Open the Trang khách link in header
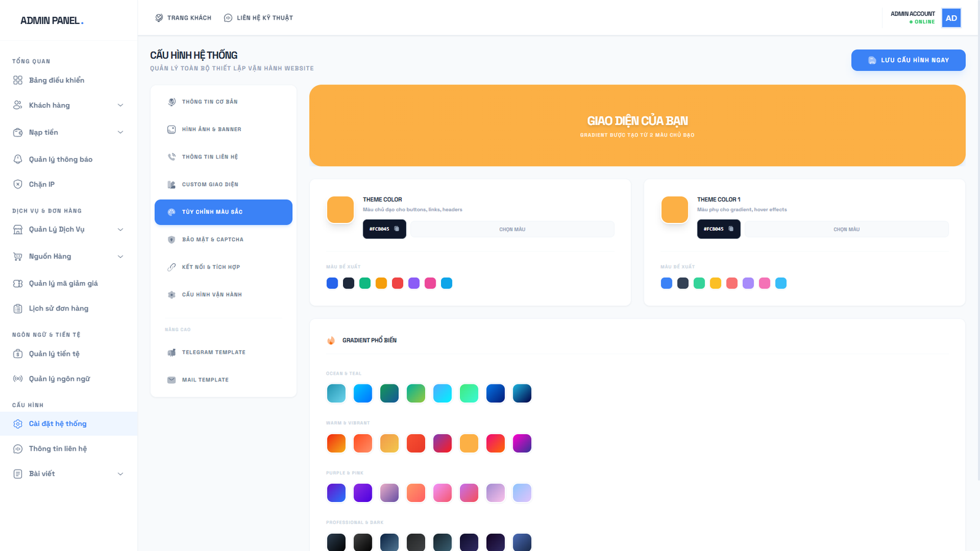 coord(183,18)
